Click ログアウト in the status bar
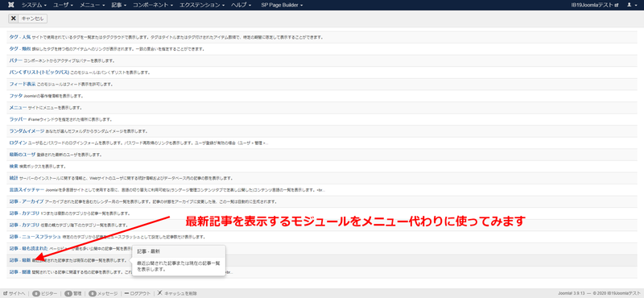644x298 pixels. 138,293
